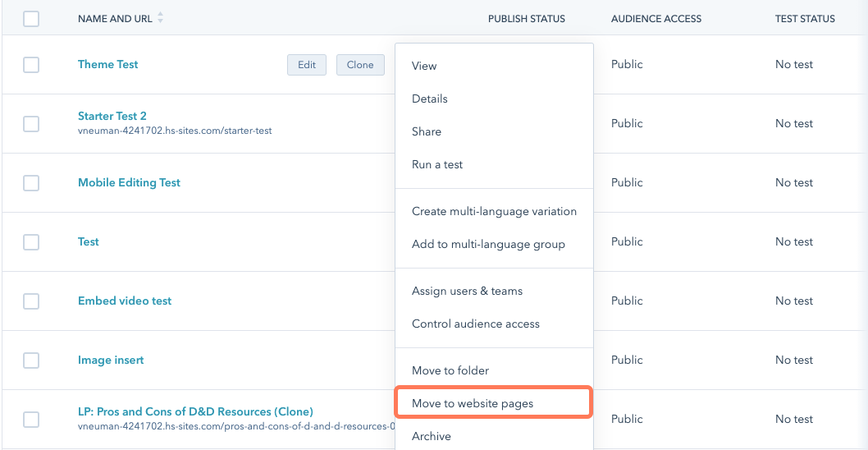Click the Edit button for Theme Test

click(307, 65)
